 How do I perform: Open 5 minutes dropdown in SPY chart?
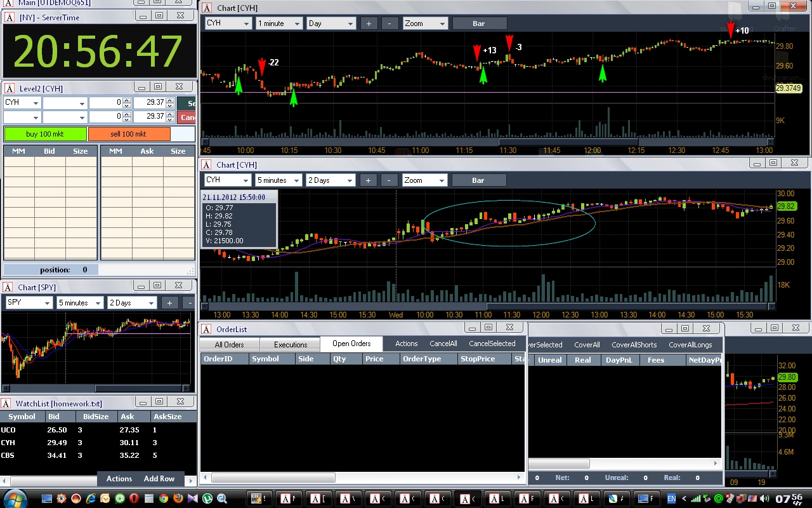click(98, 303)
